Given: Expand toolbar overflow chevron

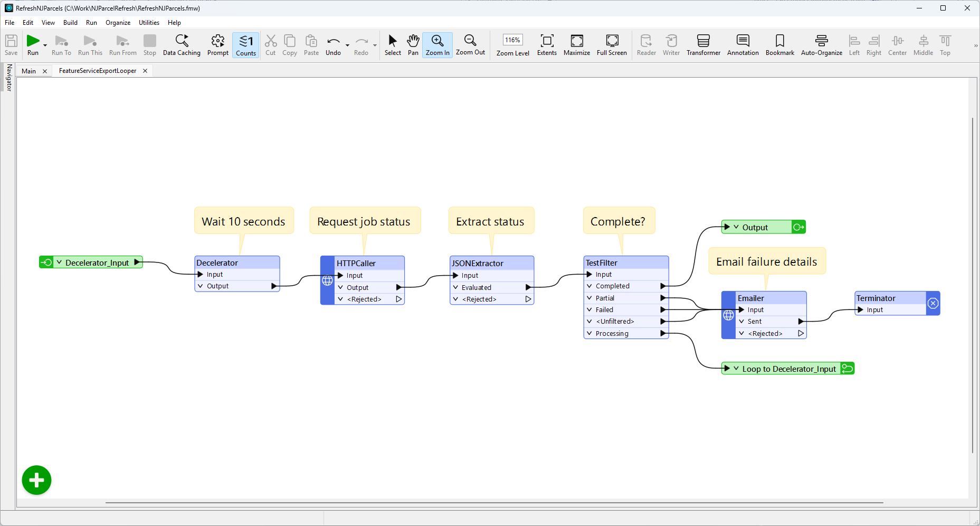Looking at the screenshot, I should tap(976, 45).
